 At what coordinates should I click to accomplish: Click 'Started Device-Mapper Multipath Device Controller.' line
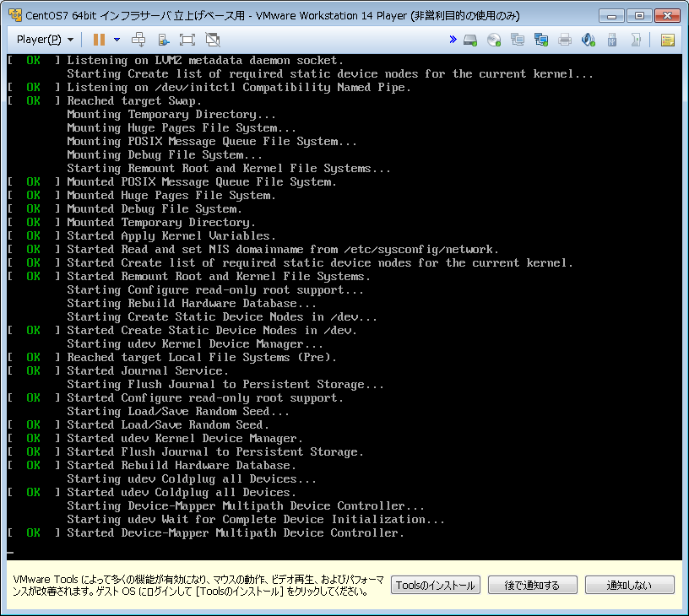236,533
